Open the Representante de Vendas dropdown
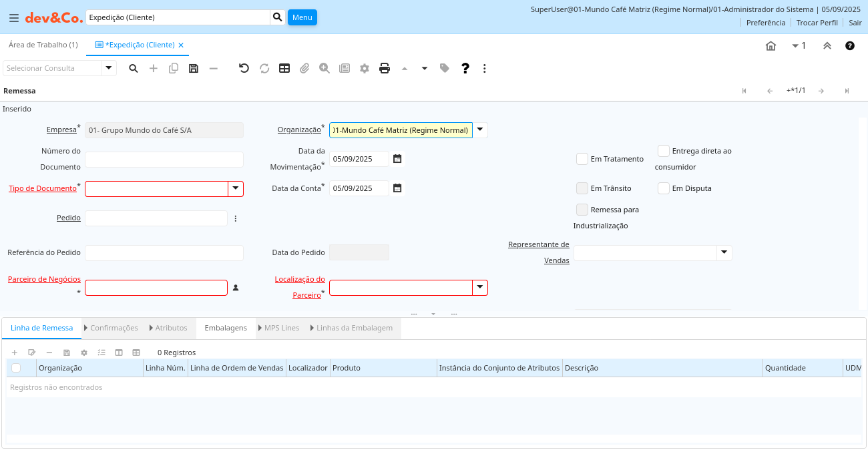This screenshot has height=450, width=868. click(724, 253)
